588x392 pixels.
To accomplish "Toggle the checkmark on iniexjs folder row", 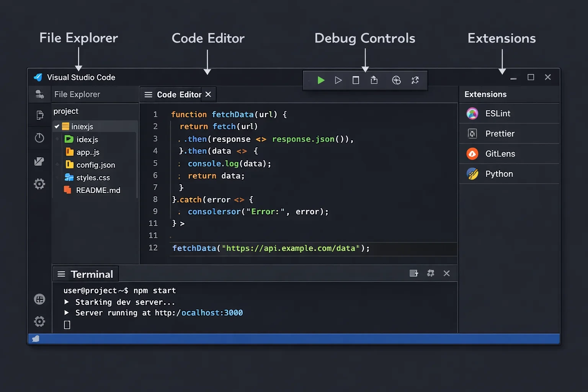I will (x=57, y=126).
